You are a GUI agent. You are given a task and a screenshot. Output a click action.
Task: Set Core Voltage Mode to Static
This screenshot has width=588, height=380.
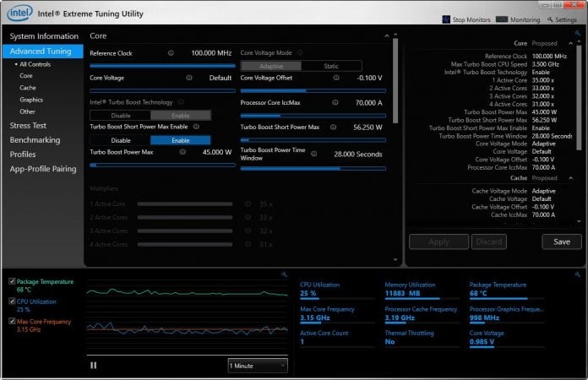[x=331, y=66]
